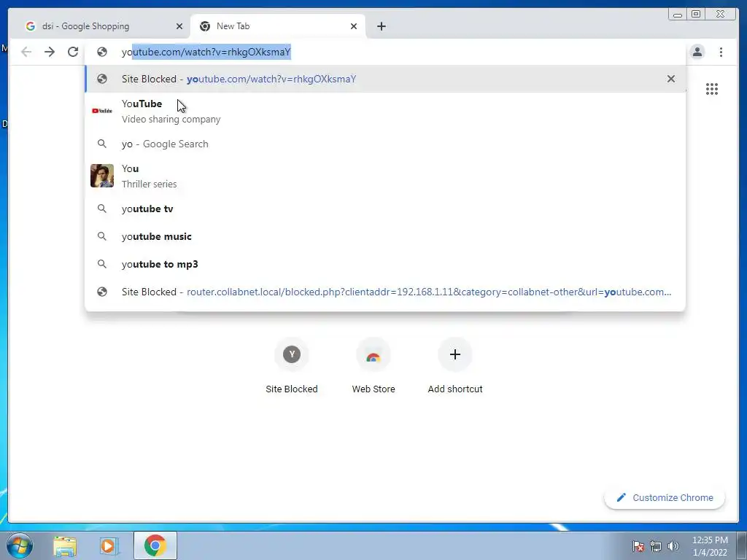Close the New Tab tab
The width and height of the screenshot is (747, 560).
[x=354, y=26]
